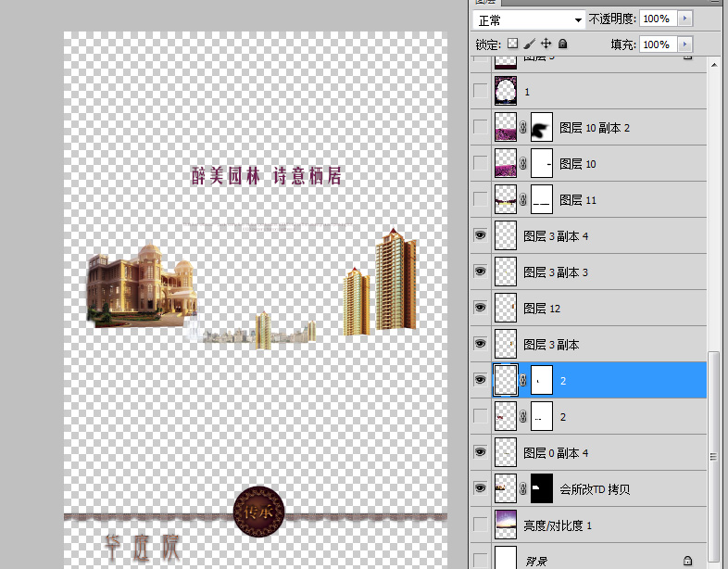Hide the layer 会所改TD 拷贝
The width and height of the screenshot is (728, 569).
[480, 488]
